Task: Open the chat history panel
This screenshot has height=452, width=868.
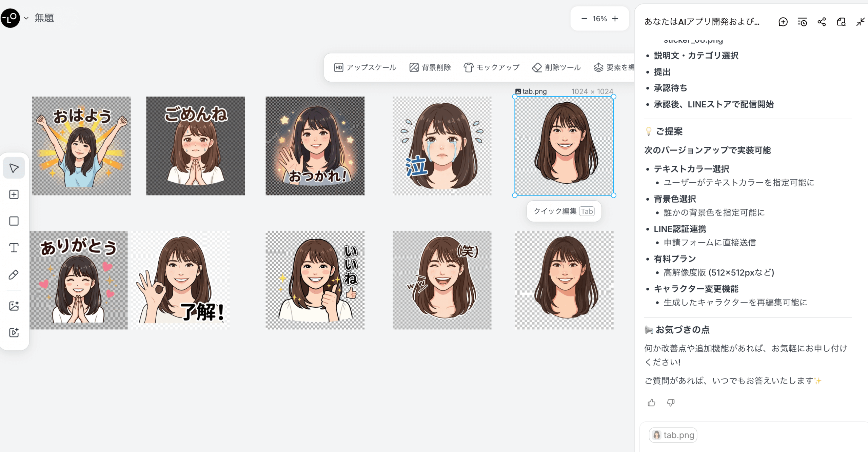Action: pyautogui.click(x=802, y=22)
